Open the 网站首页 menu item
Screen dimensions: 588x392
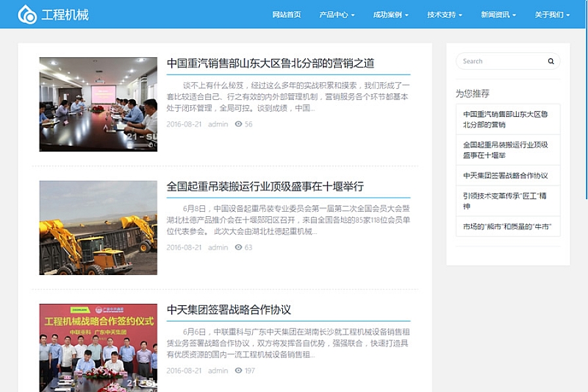click(287, 14)
